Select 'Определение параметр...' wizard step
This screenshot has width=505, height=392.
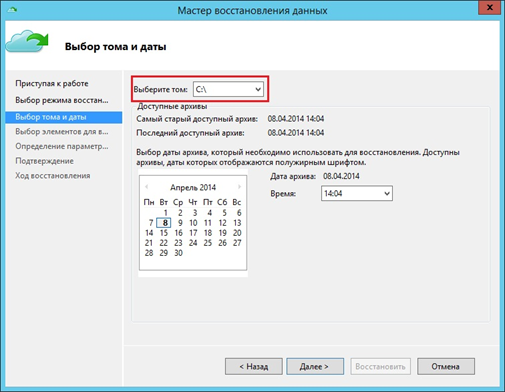tap(62, 146)
